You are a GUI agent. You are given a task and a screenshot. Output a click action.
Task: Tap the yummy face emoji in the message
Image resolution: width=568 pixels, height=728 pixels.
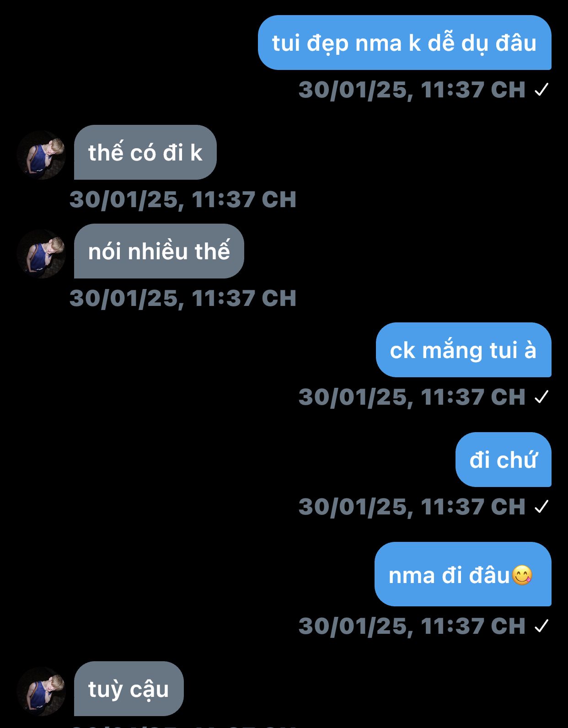point(522,575)
